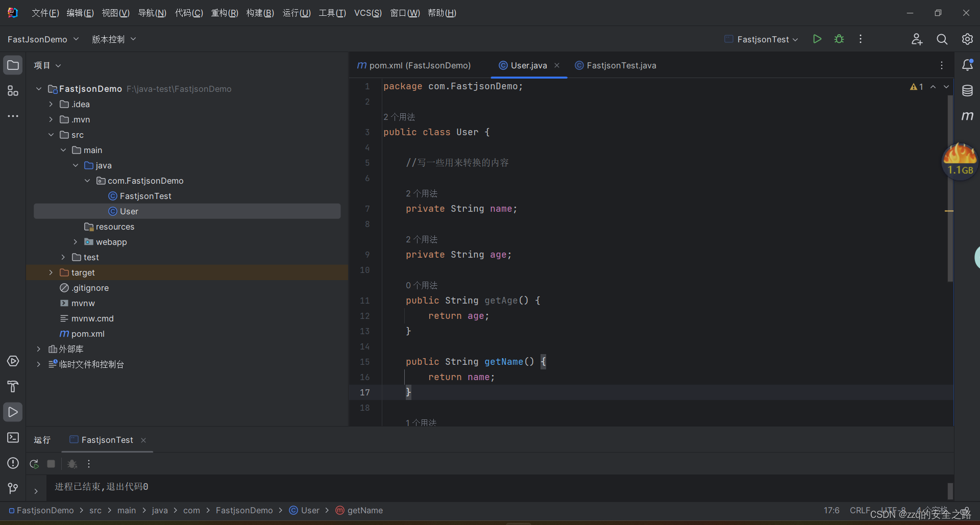
Task: Open editor tabs more options menu
Action: (x=942, y=65)
